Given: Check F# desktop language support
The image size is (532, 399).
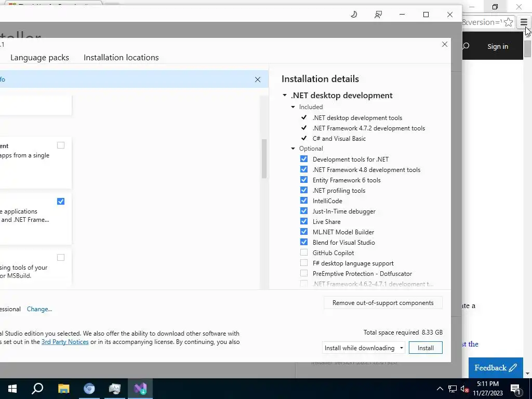Looking at the screenshot, I should point(303,263).
